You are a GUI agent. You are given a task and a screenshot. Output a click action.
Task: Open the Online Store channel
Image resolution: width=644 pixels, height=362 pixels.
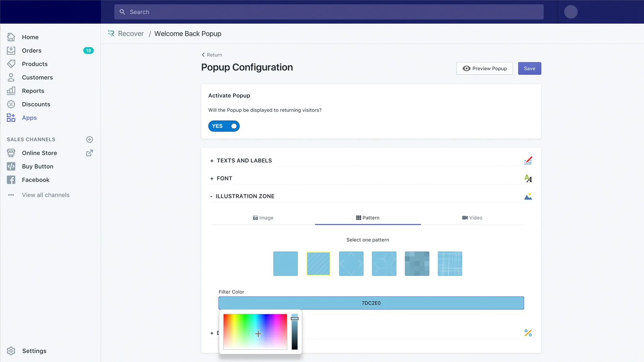tap(39, 153)
